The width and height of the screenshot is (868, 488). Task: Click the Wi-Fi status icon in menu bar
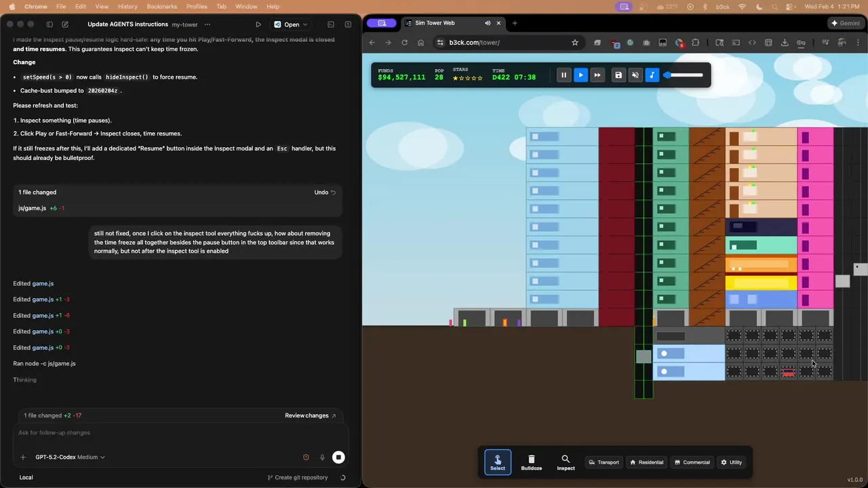(x=742, y=6)
